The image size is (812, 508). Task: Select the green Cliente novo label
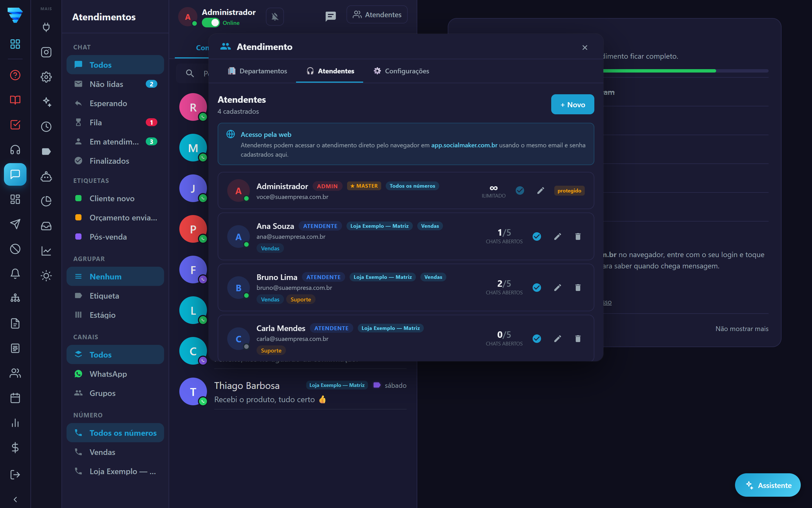point(115,198)
